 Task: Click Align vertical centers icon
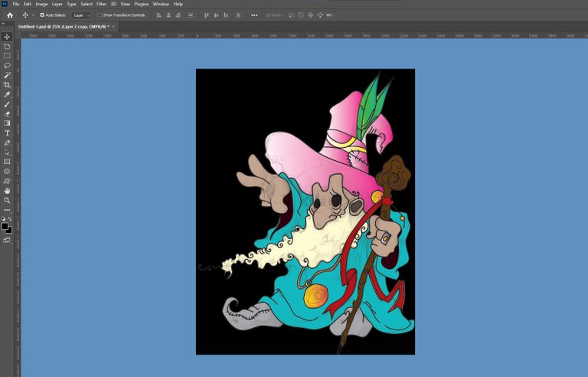pos(216,15)
